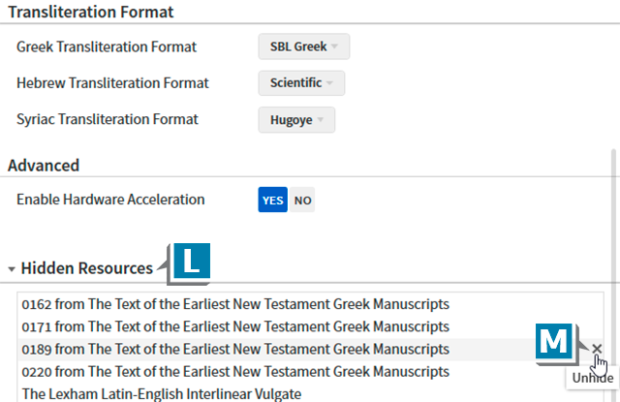
Task: Click the X icon to unhide resource 0189
Action: coord(597,349)
